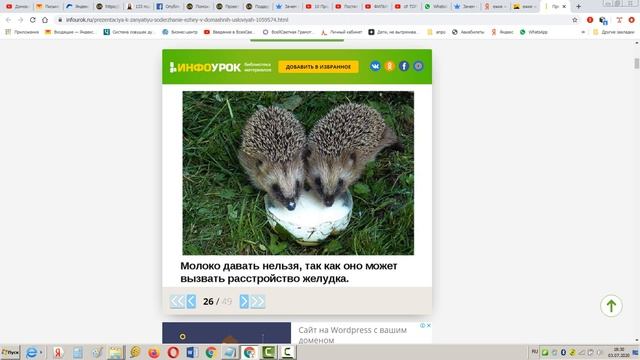Switch to the WhatsApp tab

(x=436, y=7)
